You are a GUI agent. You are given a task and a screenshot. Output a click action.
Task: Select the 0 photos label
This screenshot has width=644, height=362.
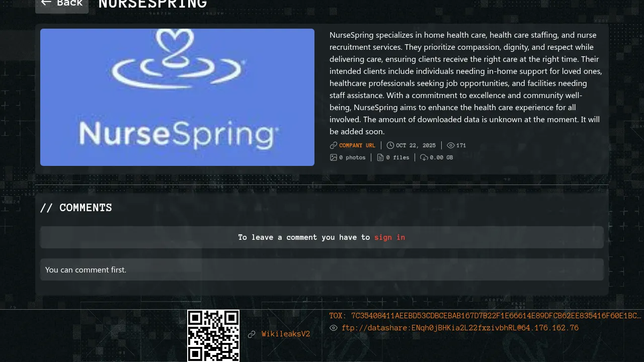click(352, 157)
